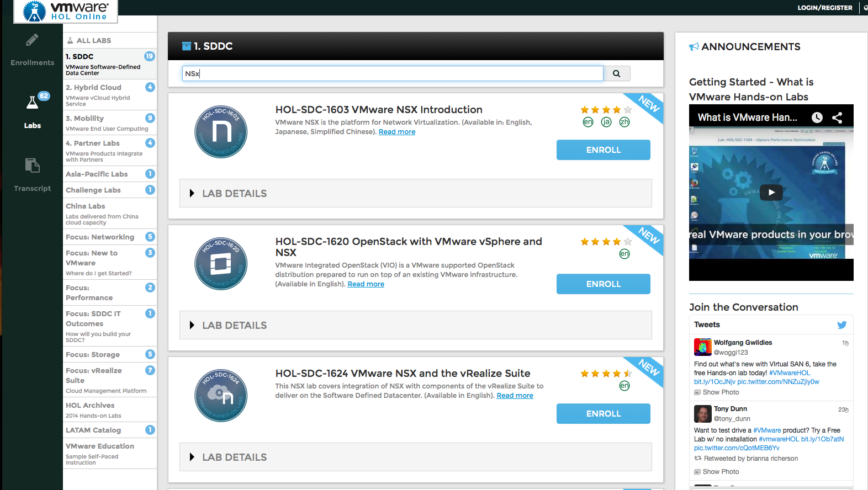Click the @tony_dunn handle

[x=732, y=419]
